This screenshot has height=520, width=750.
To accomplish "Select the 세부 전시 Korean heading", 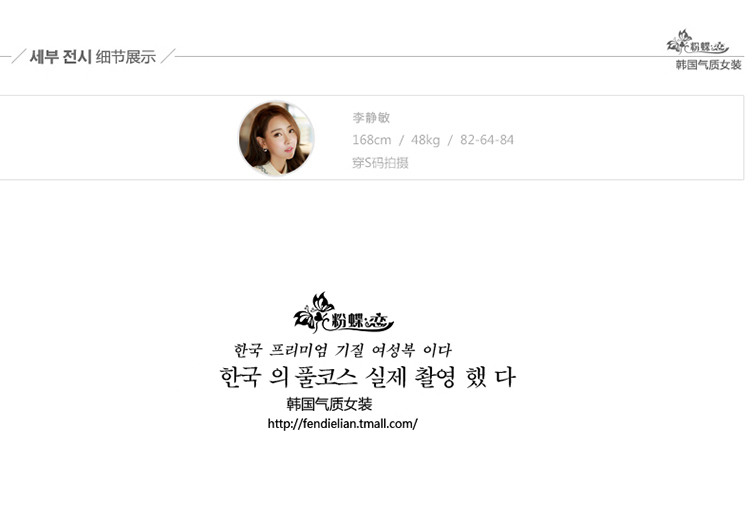I will (60, 56).
